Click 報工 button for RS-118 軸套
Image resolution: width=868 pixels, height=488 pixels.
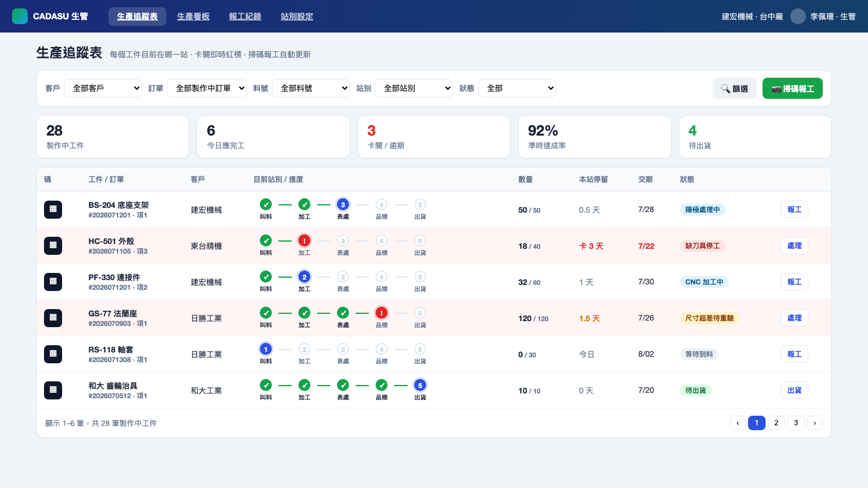tap(794, 354)
